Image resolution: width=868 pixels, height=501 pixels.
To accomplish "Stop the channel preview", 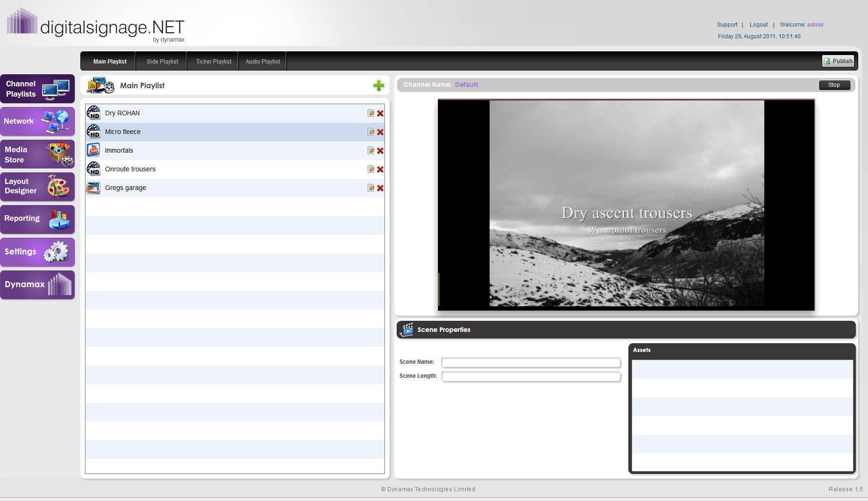I will click(x=834, y=85).
